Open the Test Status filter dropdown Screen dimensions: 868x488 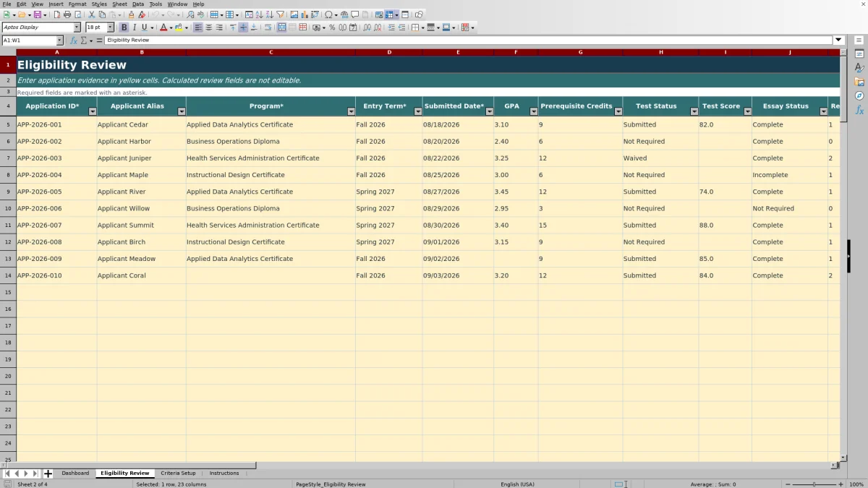coord(694,111)
